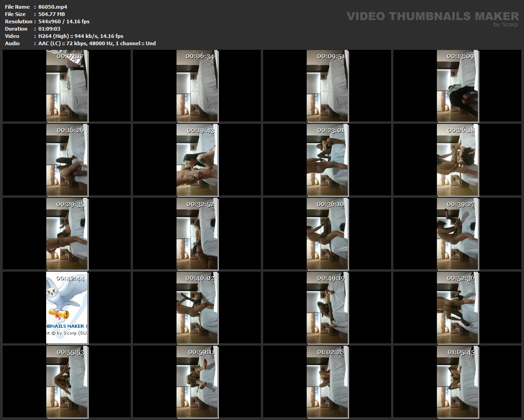Select the thumbnail timestamped 01:02:28

click(327, 381)
